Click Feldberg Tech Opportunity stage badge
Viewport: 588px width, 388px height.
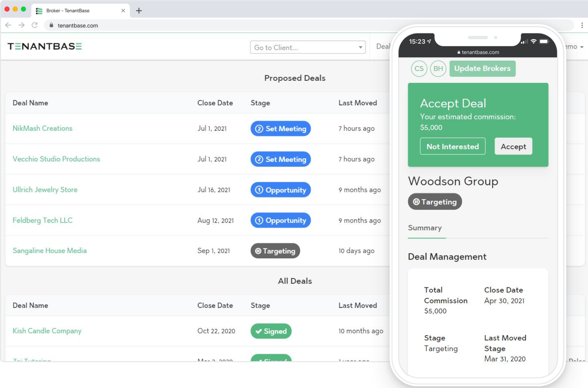pos(281,220)
